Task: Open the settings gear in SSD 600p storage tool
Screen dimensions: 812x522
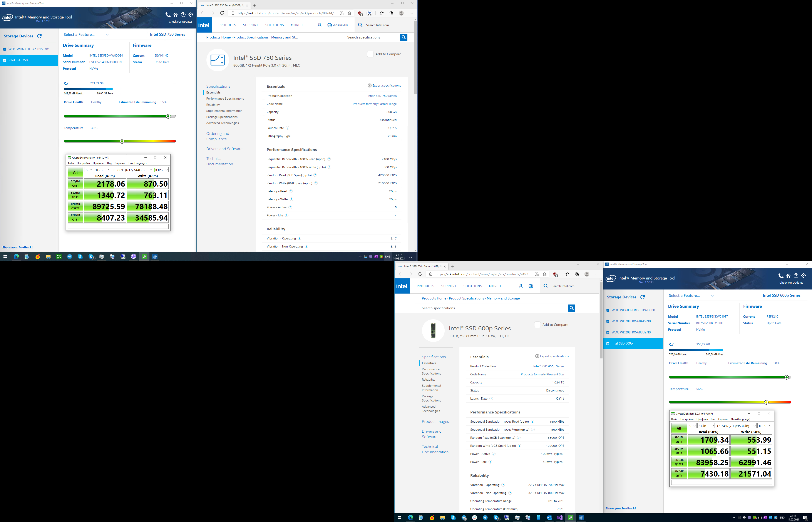Action: point(804,276)
